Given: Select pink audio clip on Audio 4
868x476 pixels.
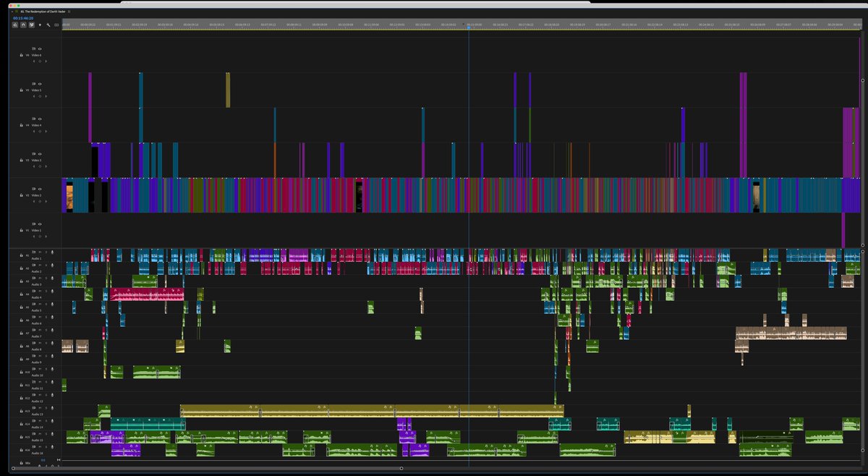Looking at the screenshot, I should (x=147, y=294).
